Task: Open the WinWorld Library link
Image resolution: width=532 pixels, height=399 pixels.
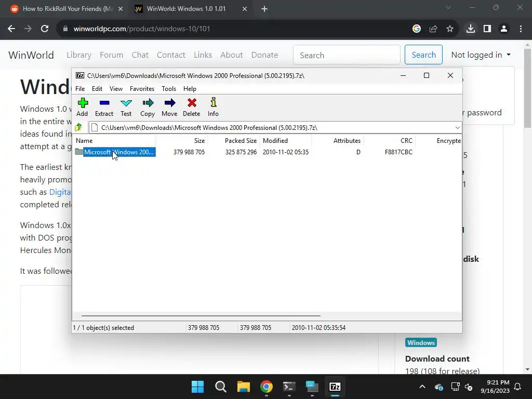Action: pyautogui.click(x=79, y=55)
